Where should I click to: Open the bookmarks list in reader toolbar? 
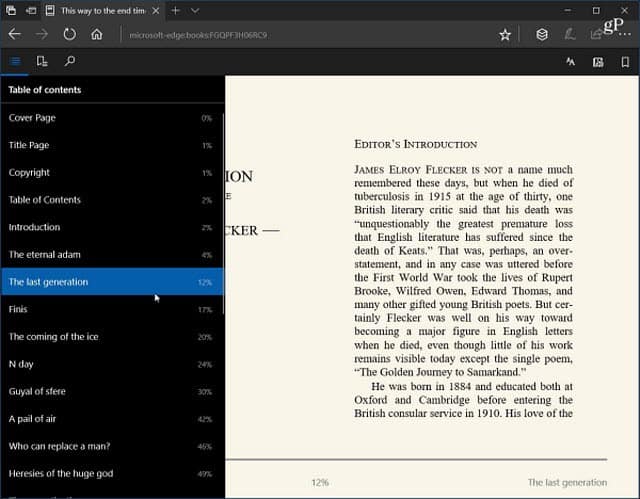42,62
